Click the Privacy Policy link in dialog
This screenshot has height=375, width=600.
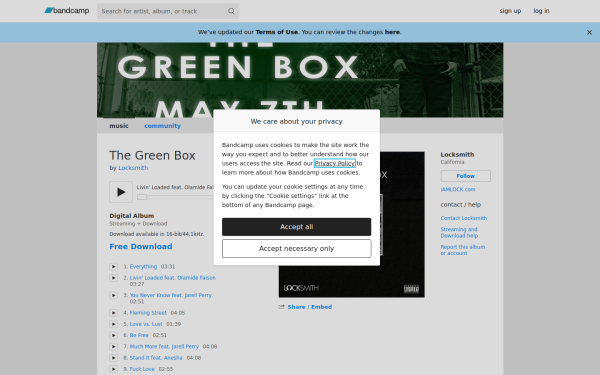click(x=335, y=163)
